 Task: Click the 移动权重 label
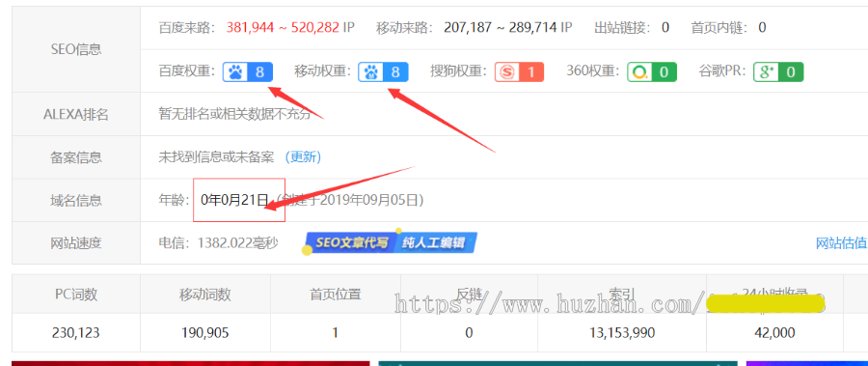pos(324,71)
